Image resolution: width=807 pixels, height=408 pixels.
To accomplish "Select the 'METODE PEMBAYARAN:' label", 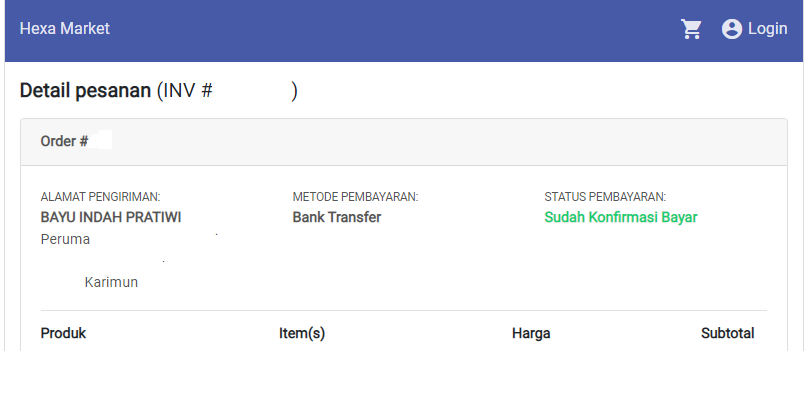I will (x=355, y=197).
